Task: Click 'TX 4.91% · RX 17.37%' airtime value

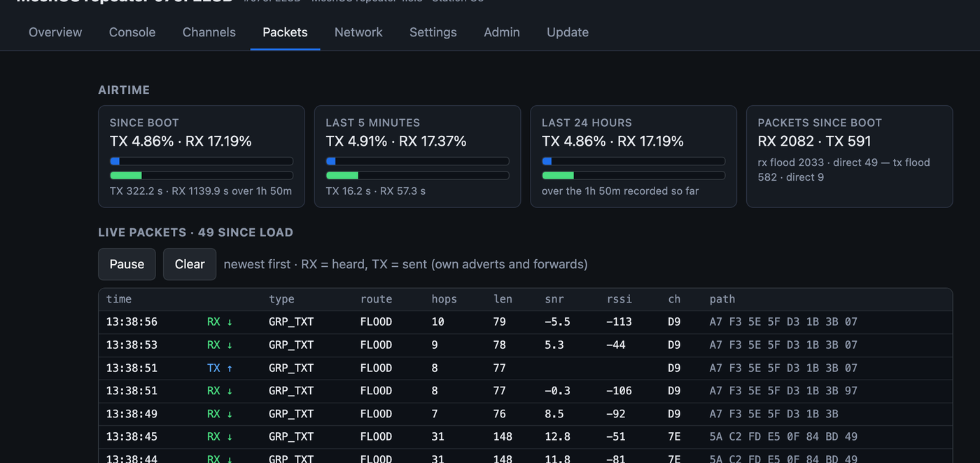Action: coord(396,141)
